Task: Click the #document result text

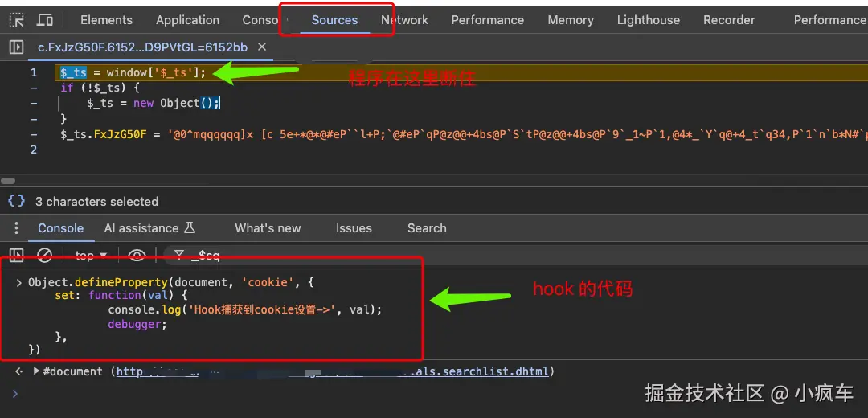Action: (x=72, y=371)
